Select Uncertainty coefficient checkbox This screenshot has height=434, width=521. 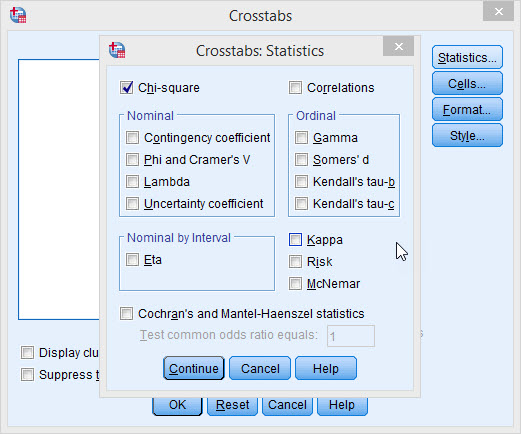click(x=132, y=203)
